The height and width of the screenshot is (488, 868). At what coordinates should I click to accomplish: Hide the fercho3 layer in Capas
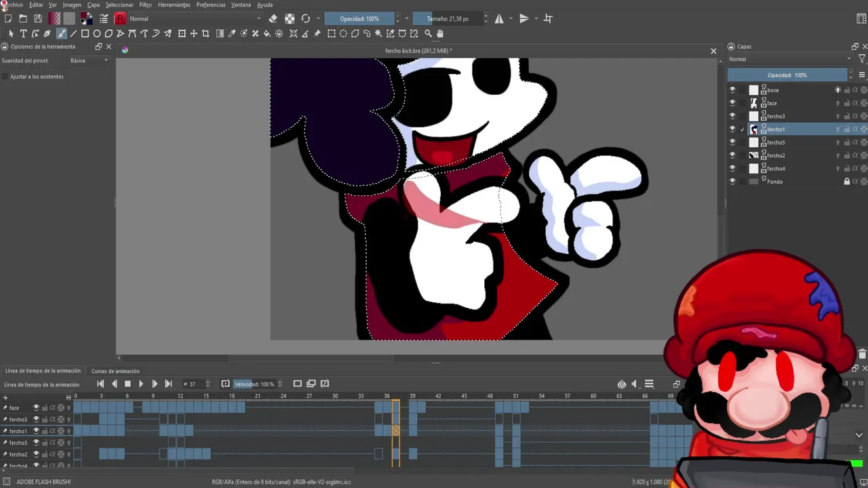[x=732, y=116]
